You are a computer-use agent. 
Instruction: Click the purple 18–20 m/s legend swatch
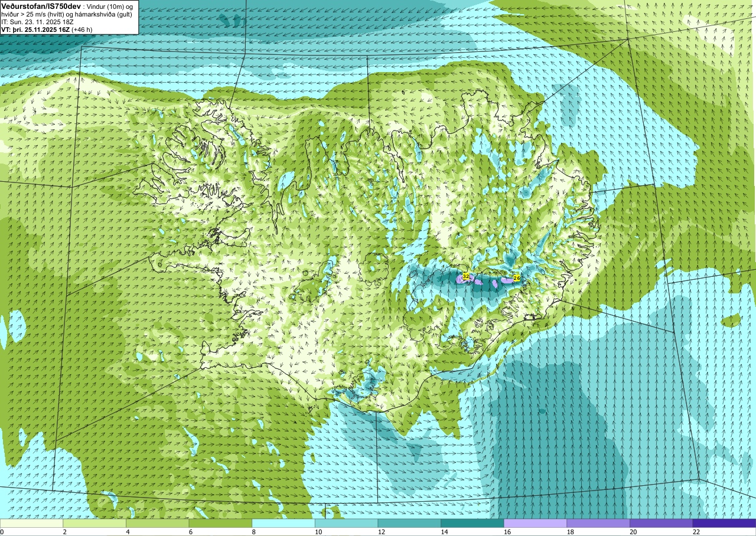tap(598, 523)
